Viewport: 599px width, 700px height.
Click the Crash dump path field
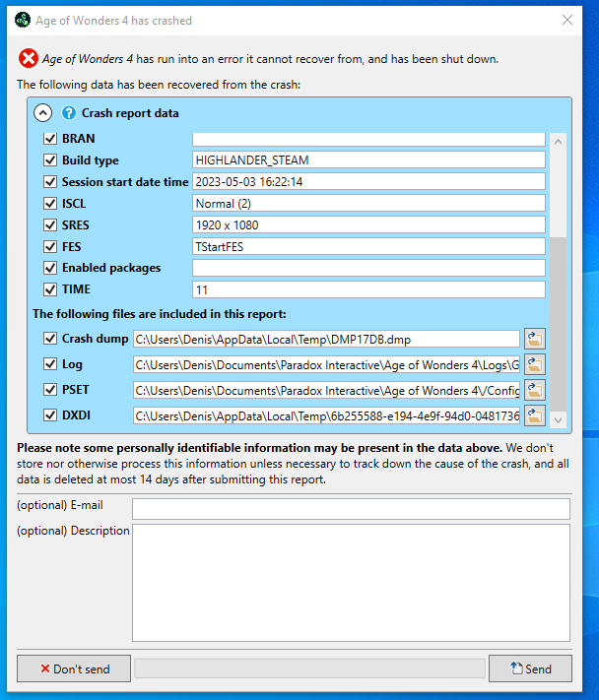326,339
